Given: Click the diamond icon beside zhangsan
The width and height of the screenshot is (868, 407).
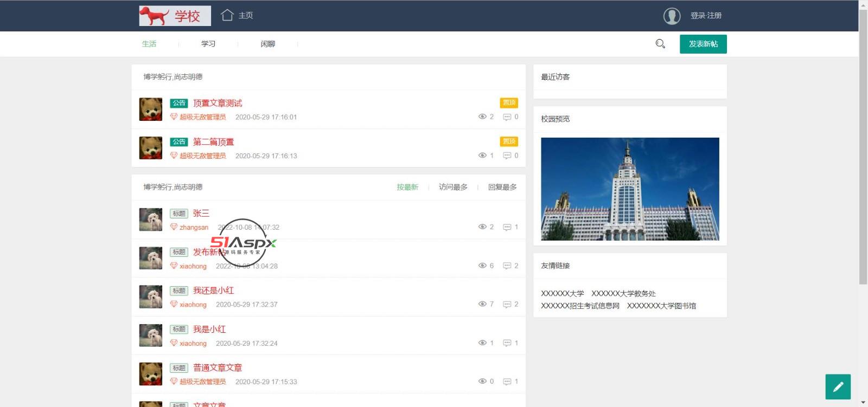Looking at the screenshot, I should 174,227.
